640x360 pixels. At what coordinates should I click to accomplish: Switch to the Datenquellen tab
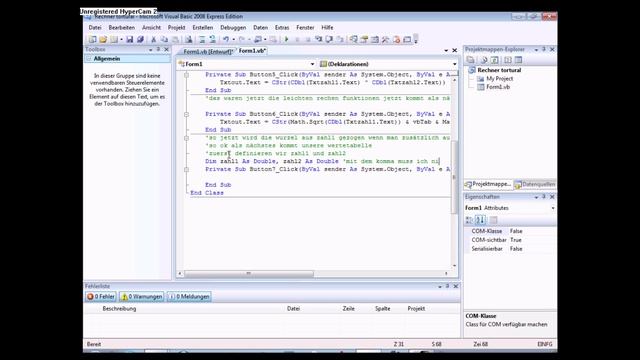point(535,184)
